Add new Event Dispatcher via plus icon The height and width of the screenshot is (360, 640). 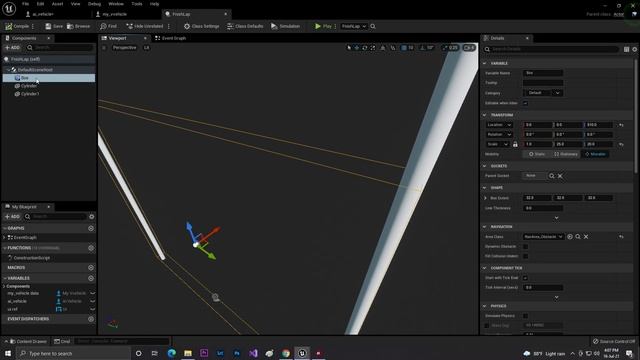[91, 319]
